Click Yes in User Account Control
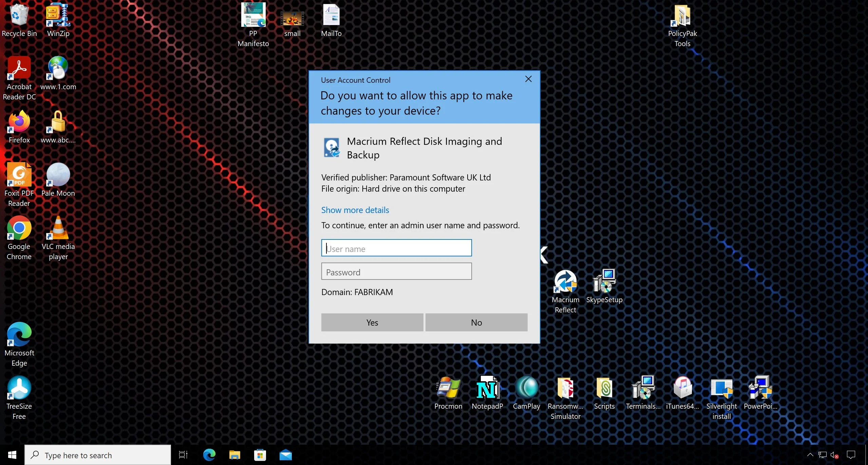The image size is (868, 465). [x=372, y=322]
